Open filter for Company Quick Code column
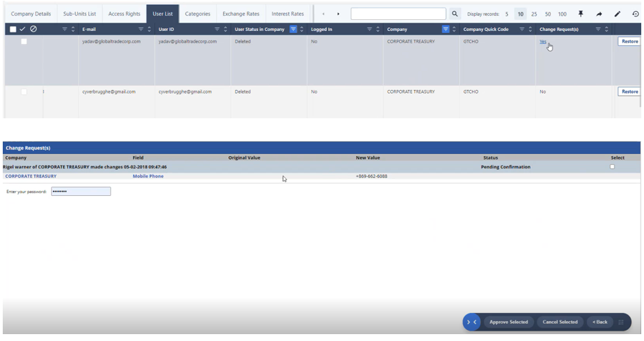This screenshot has width=644, height=341. pyautogui.click(x=522, y=29)
